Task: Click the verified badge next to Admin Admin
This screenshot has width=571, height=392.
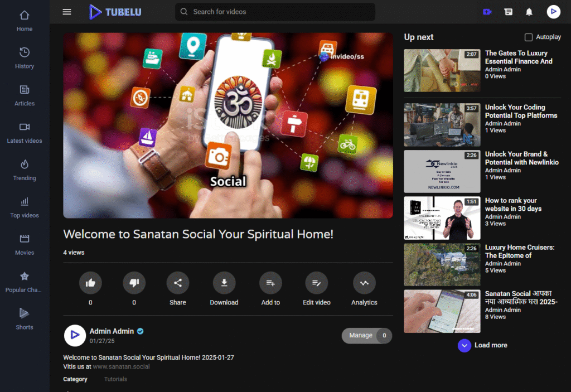Action: click(x=140, y=331)
